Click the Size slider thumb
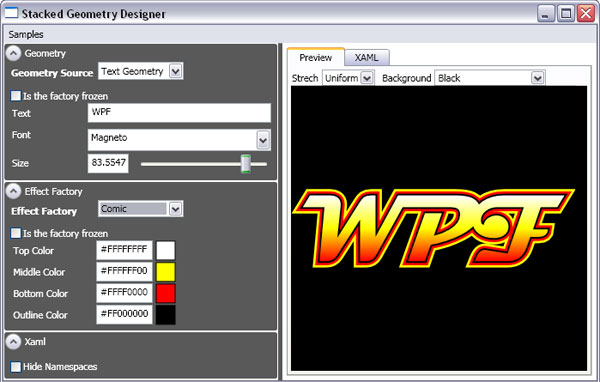Image resolution: width=600 pixels, height=382 pixels. point(246,164)
